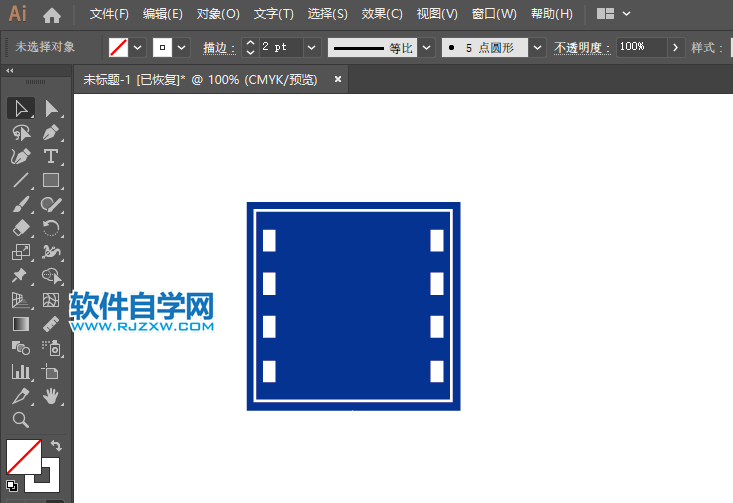The height and width of the screenshot is (503, 733).
Task: Open the workspace switcher dropdown
Action: tap(614, 14)
